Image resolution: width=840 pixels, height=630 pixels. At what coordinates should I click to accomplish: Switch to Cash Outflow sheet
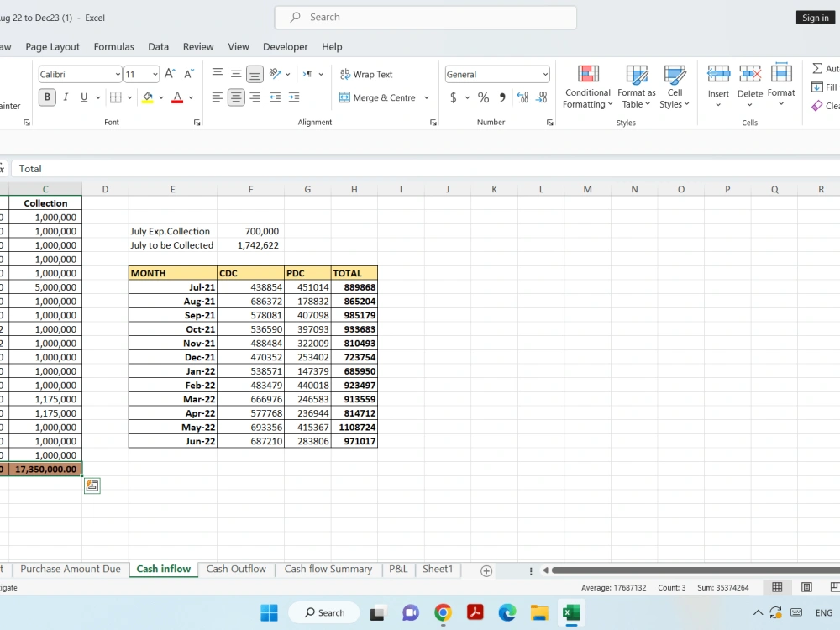tap(236, 569)
